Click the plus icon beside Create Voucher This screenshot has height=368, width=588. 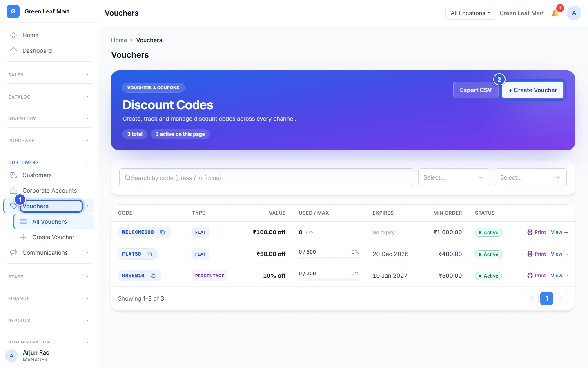pos(23,237)
